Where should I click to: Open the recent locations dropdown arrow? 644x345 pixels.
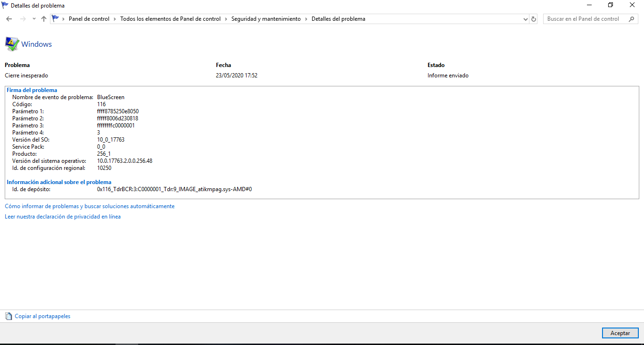(34, 19)
